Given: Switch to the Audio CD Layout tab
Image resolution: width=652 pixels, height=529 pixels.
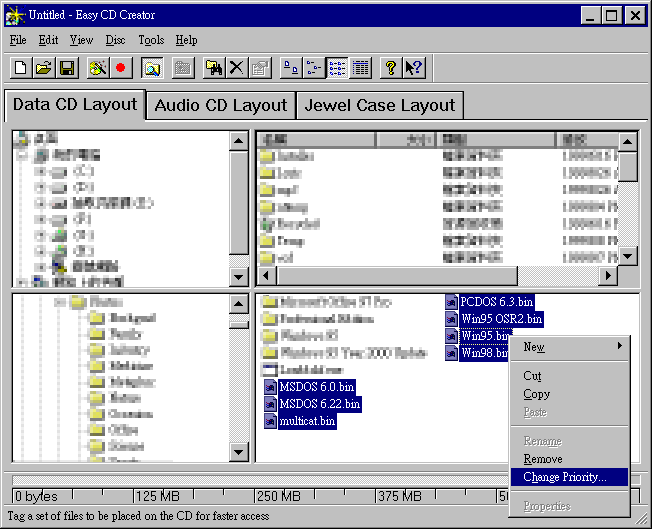Looking at the screenshot, I should (x=221, y=106).
